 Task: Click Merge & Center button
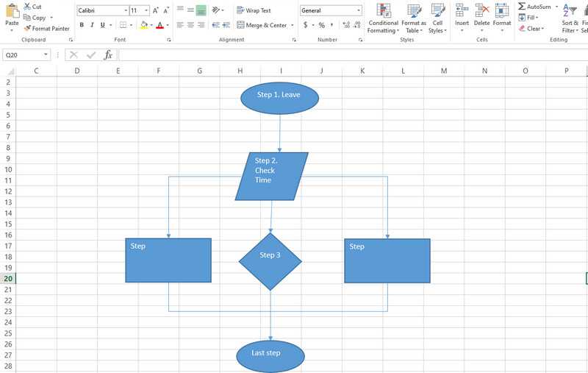pyautogui.click(x=262, y=25)
